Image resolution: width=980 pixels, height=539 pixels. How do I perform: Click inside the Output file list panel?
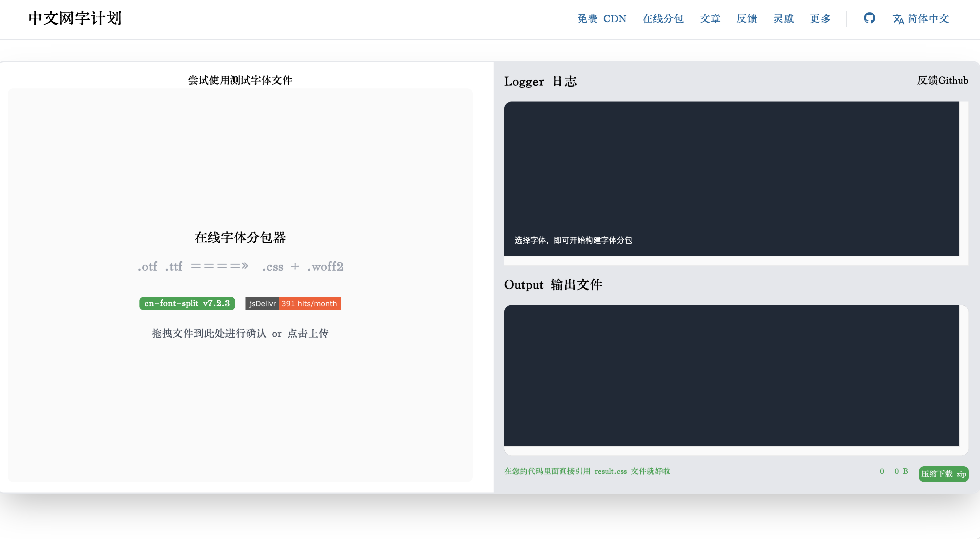(x=731, y=375)
